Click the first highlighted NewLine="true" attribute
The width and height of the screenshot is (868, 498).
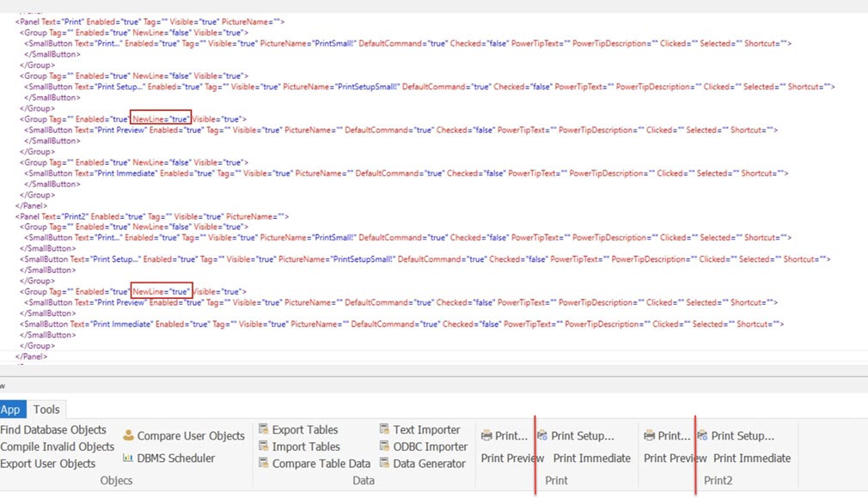coord(161,119)
